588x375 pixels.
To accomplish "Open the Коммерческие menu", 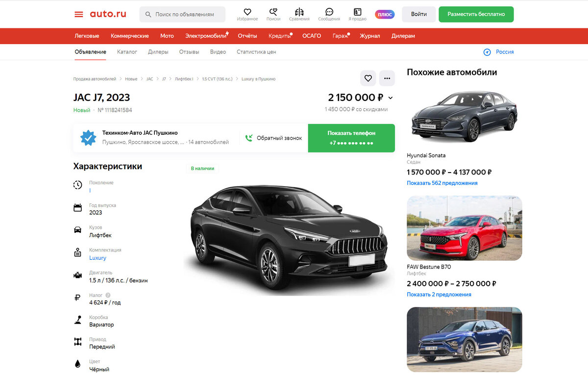I will point(130,36).
